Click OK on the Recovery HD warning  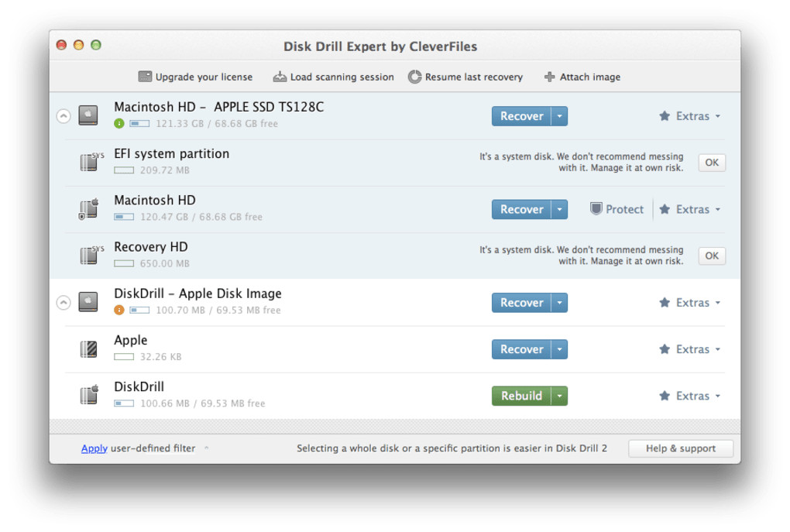click(712, 256)
